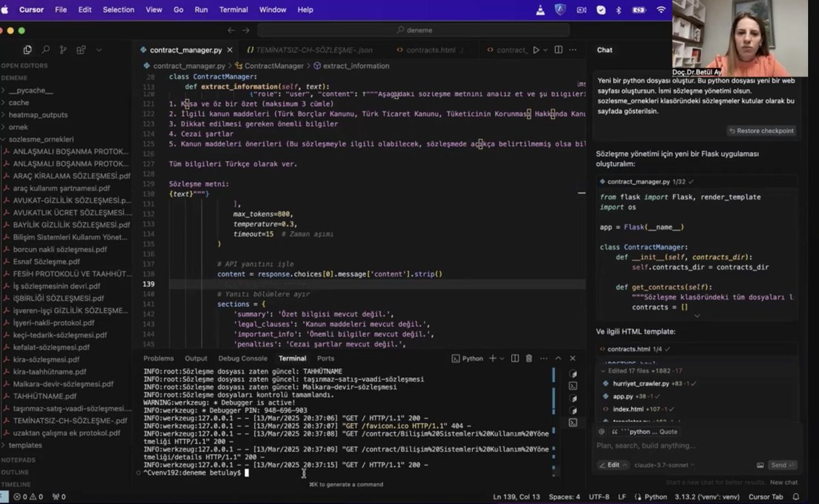This screenshot has height=504, width=819.
Task: Open the Search view icon in the sidebar
Action: [46, 50]
